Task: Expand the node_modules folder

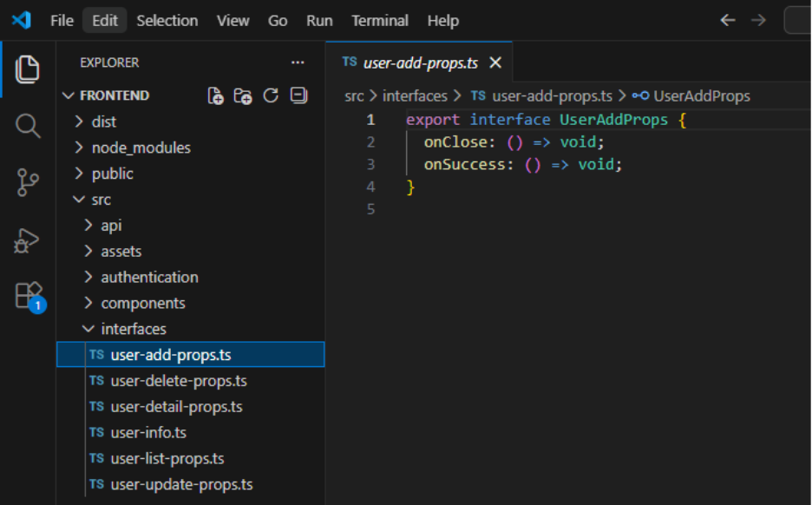Action: 141,148
